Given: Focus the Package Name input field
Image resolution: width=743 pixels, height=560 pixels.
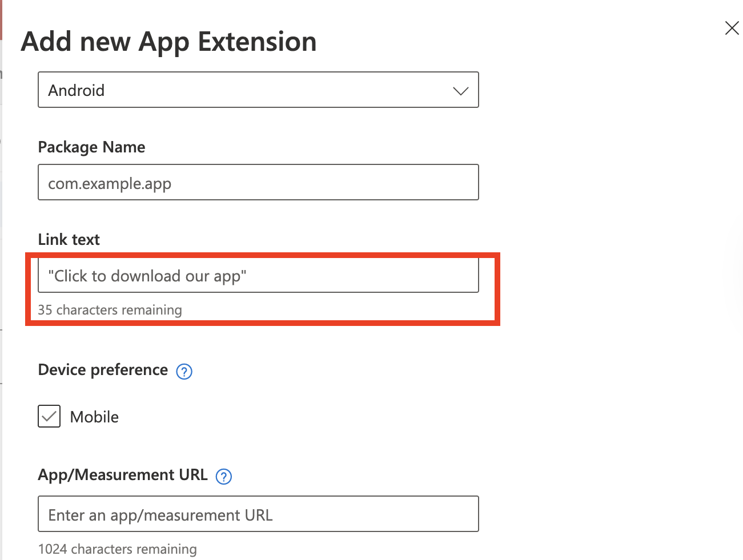Looking at the screenshot, I should (x=258, y=183).
